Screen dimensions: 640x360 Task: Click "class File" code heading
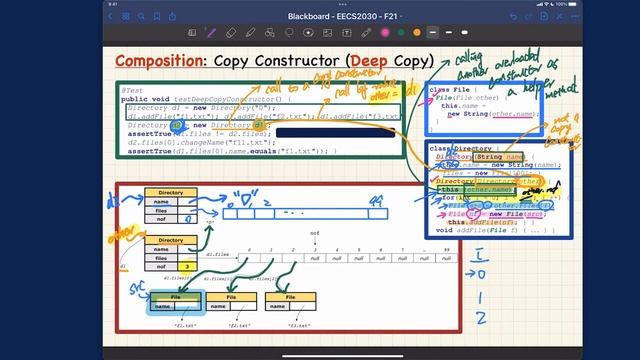click(x=449, y=89)
